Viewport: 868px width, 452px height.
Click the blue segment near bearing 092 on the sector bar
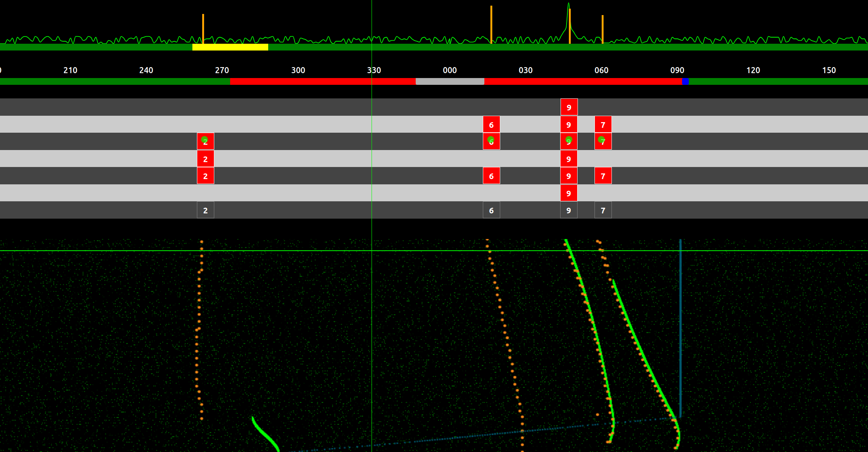685,81
